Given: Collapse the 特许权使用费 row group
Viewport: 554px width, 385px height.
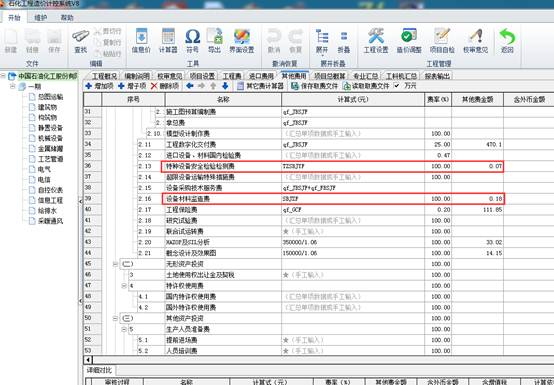Looking at the screenshot, I should pos(124,286).
